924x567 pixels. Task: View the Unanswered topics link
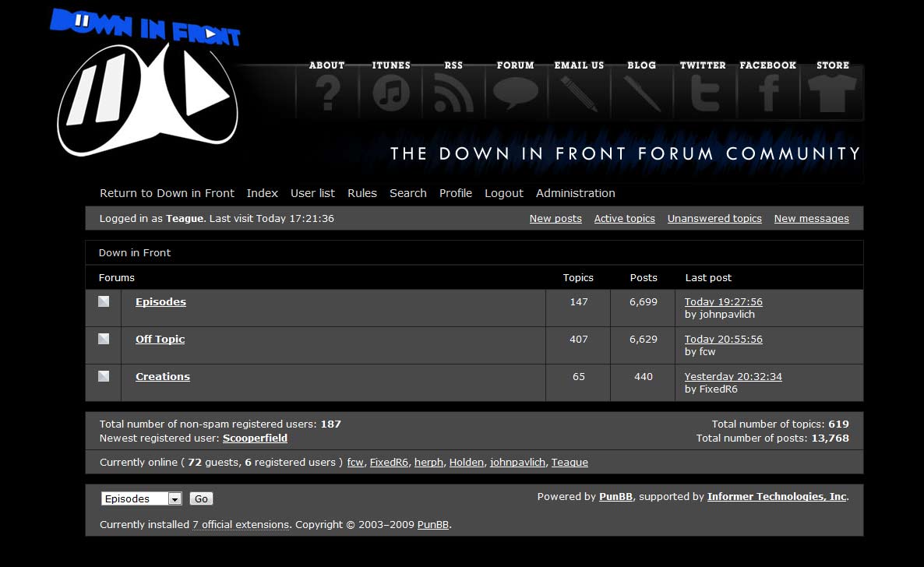[714, 219]
